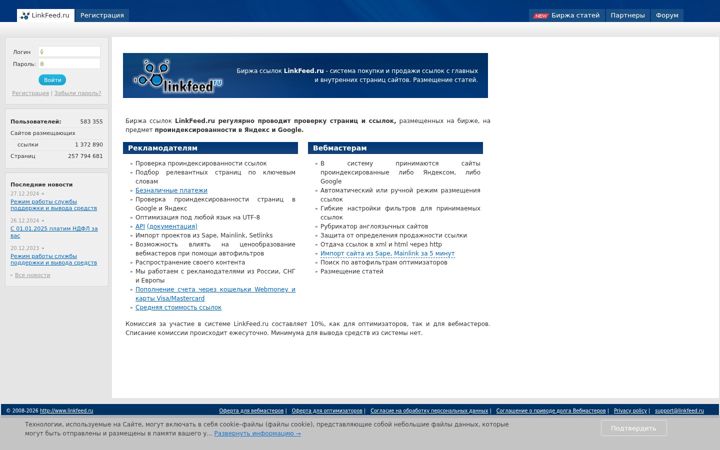Image resolution: width=720 pixels, height=450 pixels.
Task: Open Импорт сайта из Sape, Mainlink link
Action: 388,253
